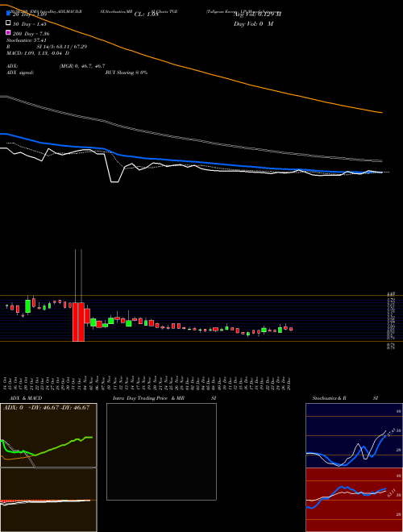Click the MACD histogram strip in the lower-left panel
This screenshot has width=403, height=532.
click(45, 501)
